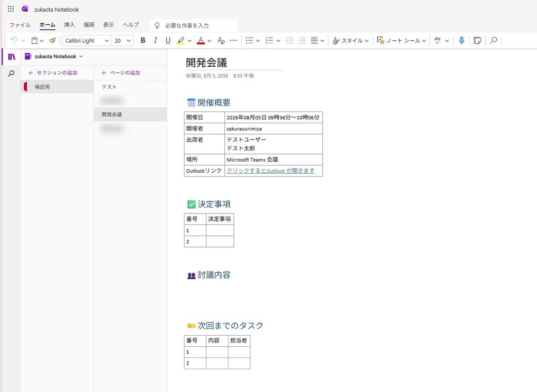
Task: Expand zukaota Notebook list chevron
Action: coord(81,56)
